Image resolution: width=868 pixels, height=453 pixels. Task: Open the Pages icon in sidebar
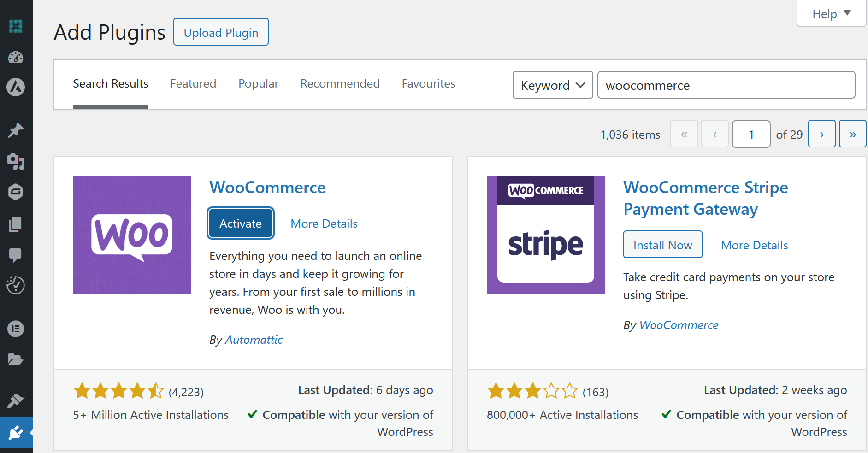pos(16,224)
